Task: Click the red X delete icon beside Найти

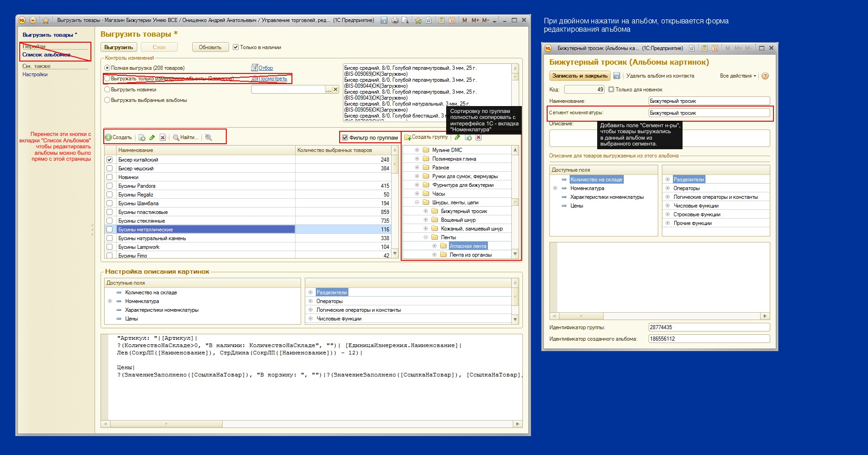Action: (x=162, y=137)
